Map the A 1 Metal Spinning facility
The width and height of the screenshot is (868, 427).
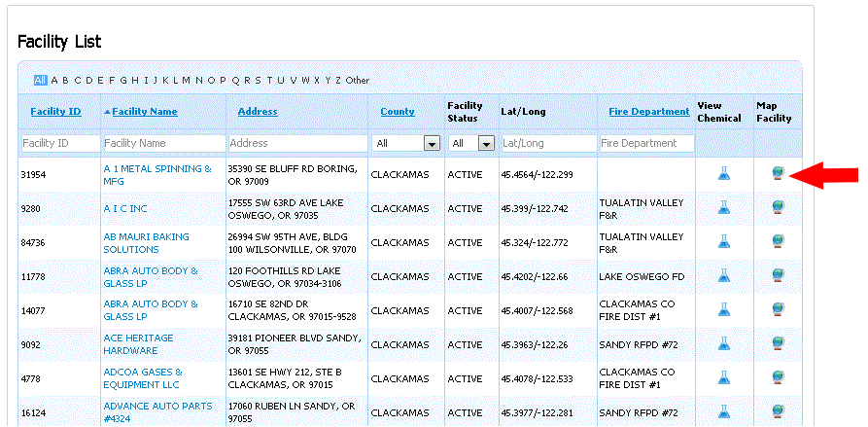(x=778, y=173)
